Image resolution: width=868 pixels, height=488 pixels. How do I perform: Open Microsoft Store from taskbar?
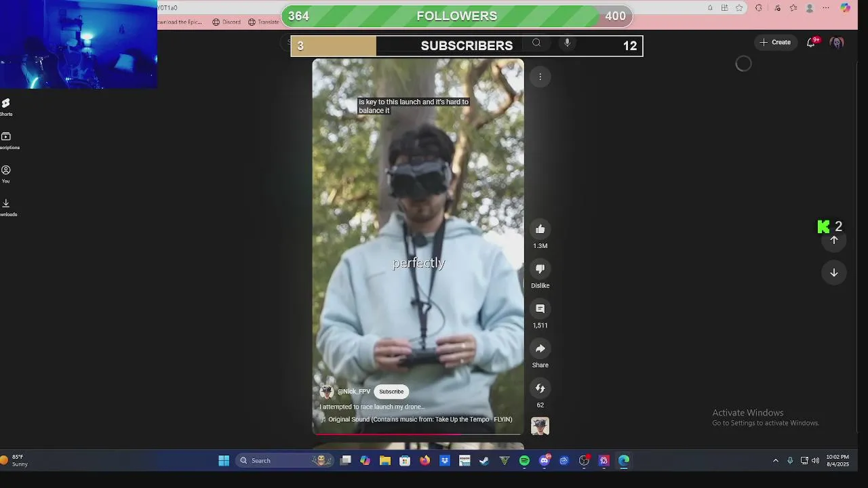[x=405, y=461]
